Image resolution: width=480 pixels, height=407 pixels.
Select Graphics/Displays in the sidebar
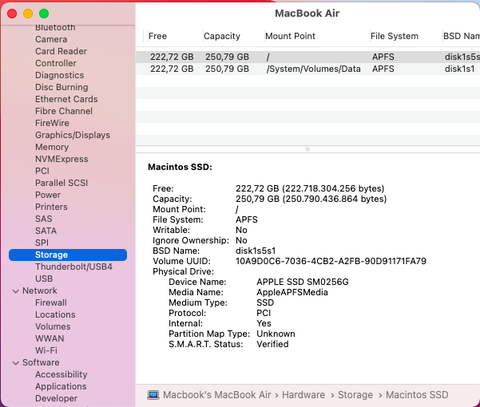[x=73, y=135]
